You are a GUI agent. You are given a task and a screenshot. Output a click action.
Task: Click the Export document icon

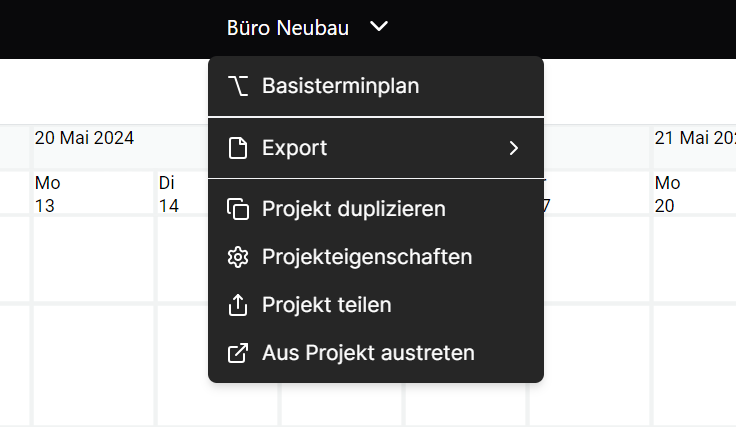[x=238, y=148]
